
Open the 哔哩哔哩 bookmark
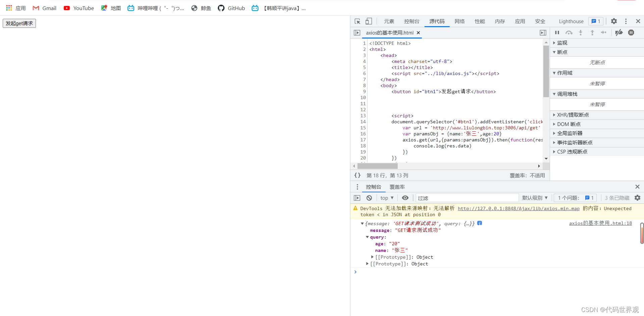tap(156, 8)
